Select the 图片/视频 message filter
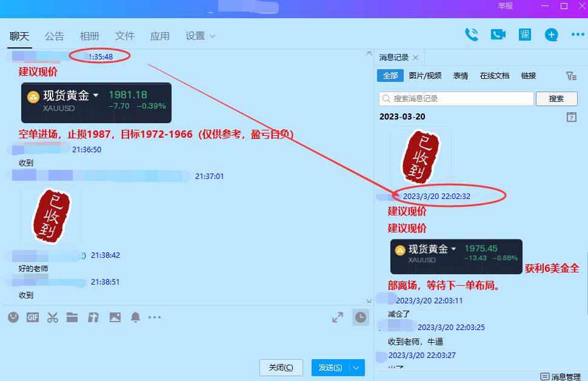 click(x=426, y=76)
